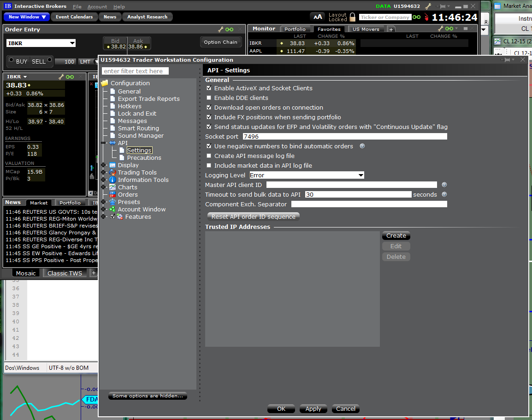The width and height of the screenshot is (532, 420).
Task: Expand the Display tree node
Action: 103,165
